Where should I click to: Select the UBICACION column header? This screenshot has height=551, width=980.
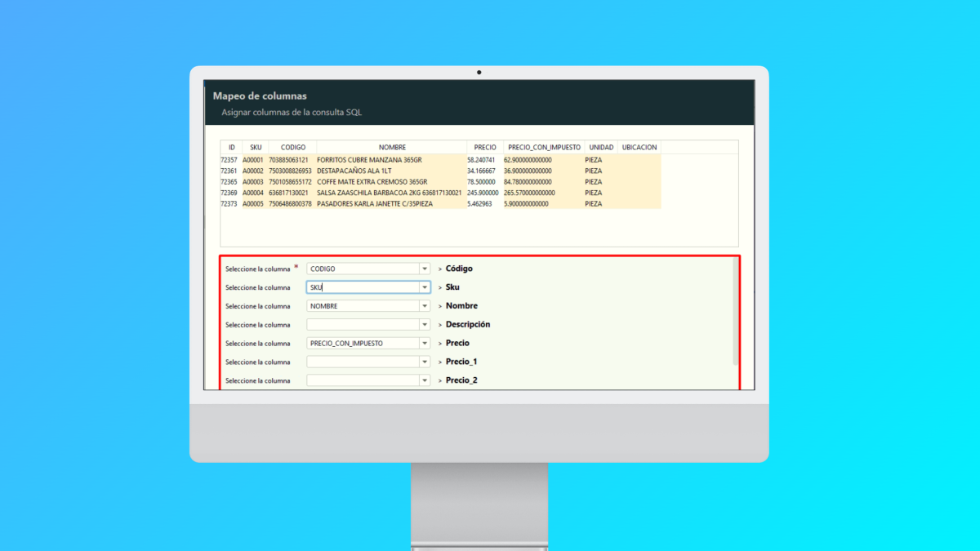point(639,147)
